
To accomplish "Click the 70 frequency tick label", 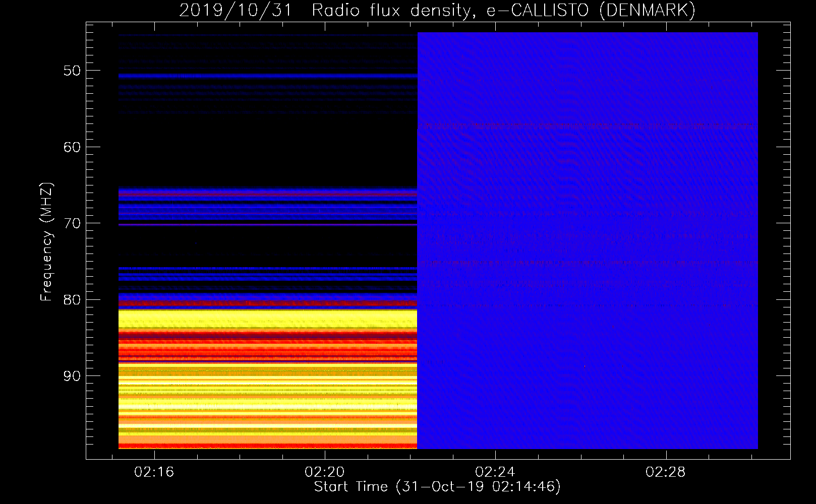I will pyautogui.click(x=72, y=223).
